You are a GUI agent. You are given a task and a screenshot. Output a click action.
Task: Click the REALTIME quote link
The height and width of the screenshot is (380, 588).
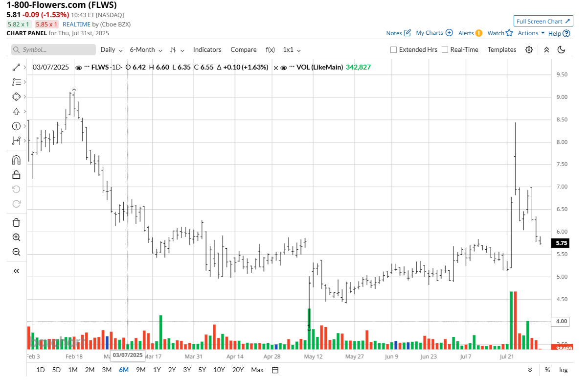tap(76, 24)
